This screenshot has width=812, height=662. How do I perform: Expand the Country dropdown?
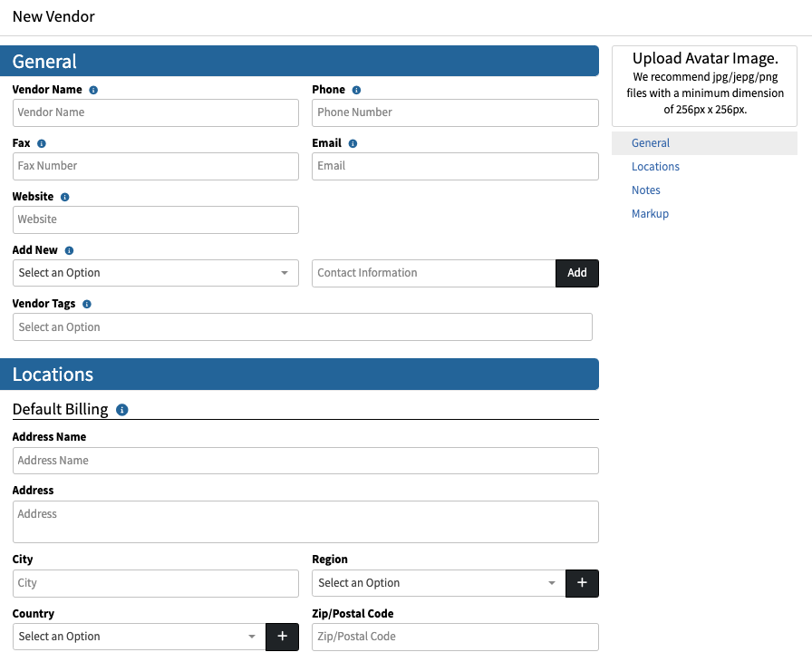(139, 637)
